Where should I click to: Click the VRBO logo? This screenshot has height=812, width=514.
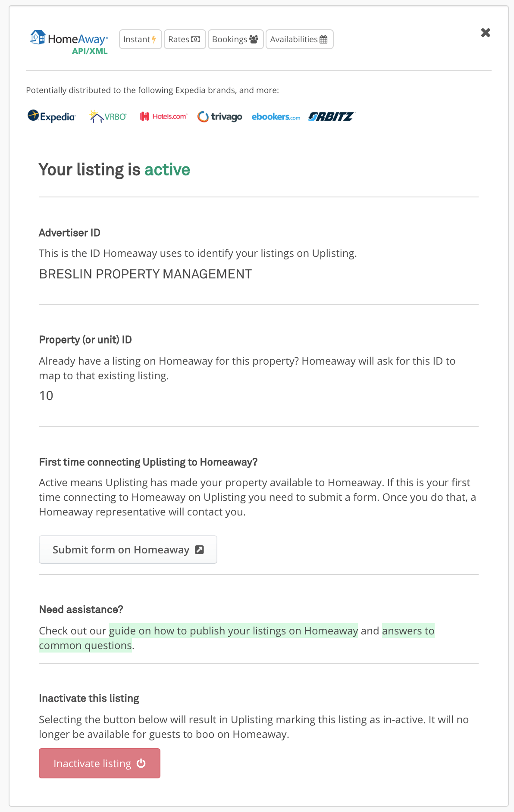click(107, 116)
